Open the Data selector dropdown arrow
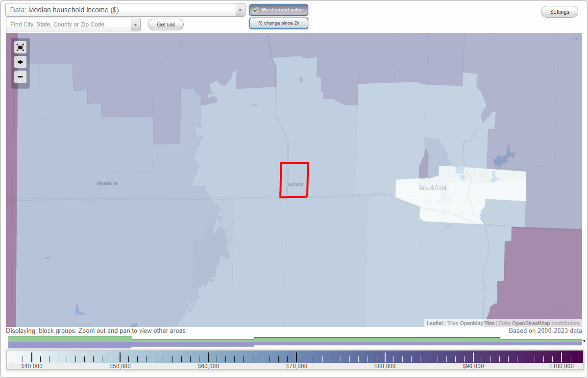 (240, 9)
